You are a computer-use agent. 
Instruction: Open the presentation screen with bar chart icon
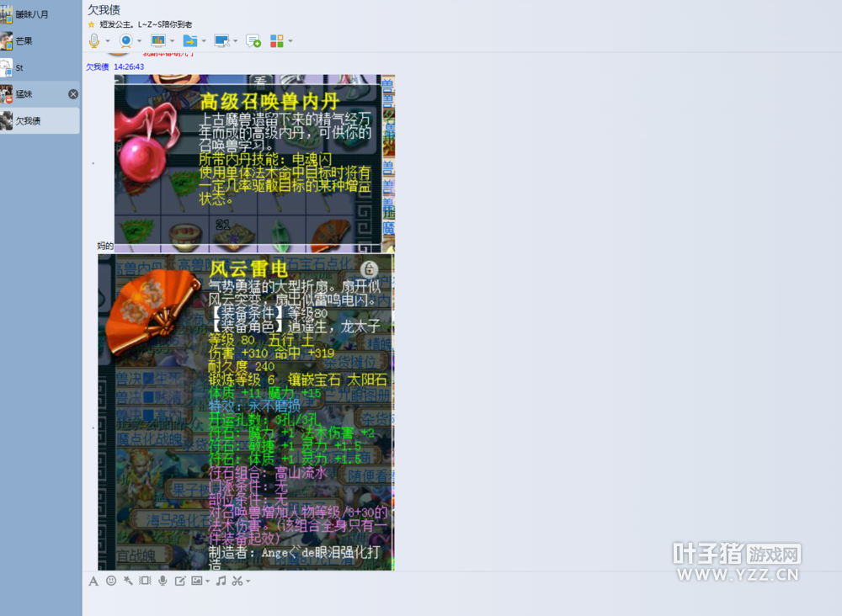[x=158, y=40]
